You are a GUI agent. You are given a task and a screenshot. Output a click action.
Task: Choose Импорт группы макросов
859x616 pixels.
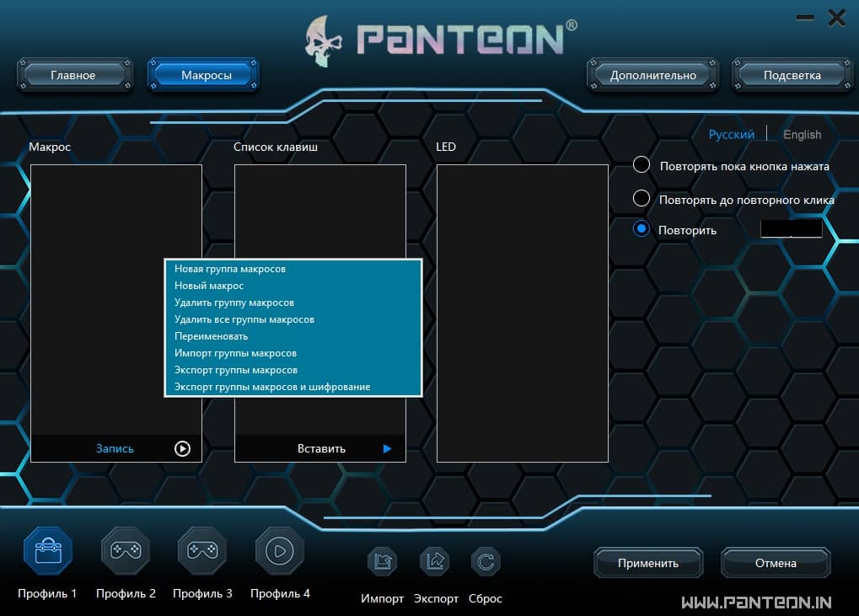(293, 354)
